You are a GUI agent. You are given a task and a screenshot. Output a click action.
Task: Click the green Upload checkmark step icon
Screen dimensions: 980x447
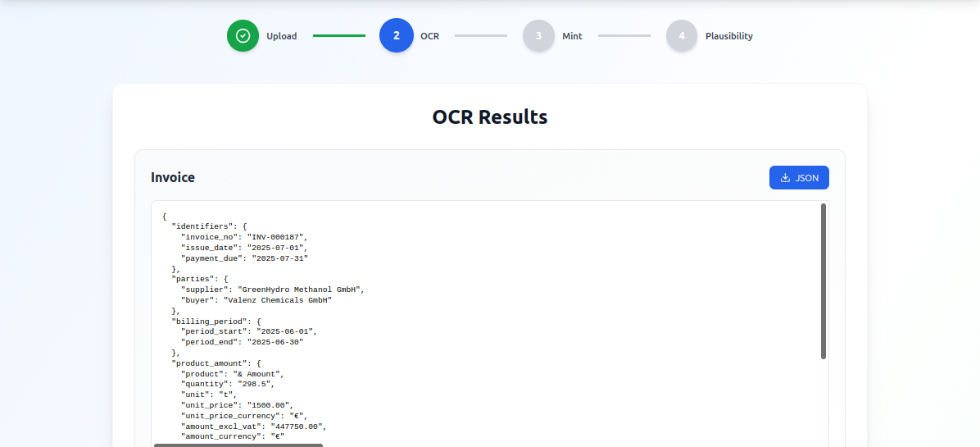[243, 36]
